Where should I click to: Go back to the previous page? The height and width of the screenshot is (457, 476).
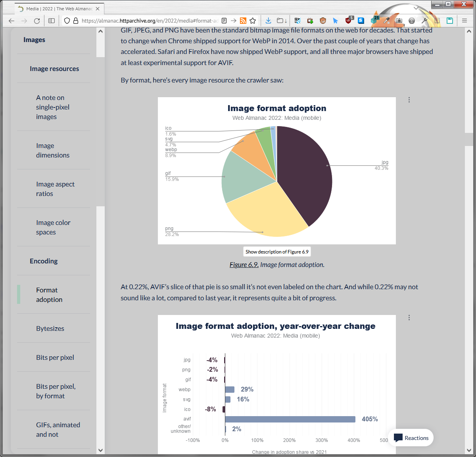click(12, 21)
